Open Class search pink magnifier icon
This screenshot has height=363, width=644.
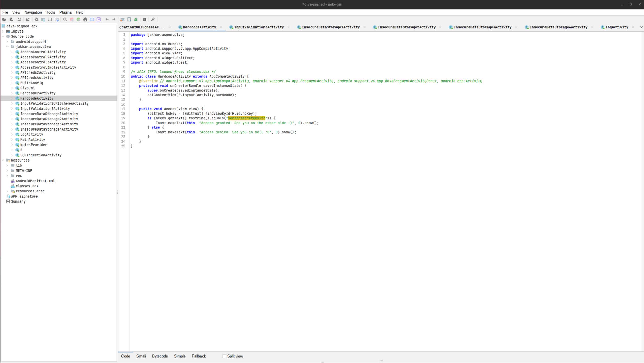point(72,19)
